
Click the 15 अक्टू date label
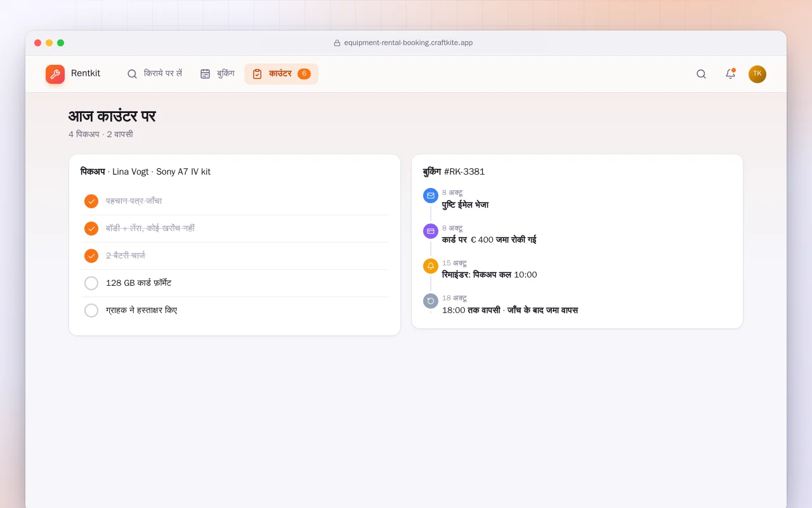[x=454, y=263]
